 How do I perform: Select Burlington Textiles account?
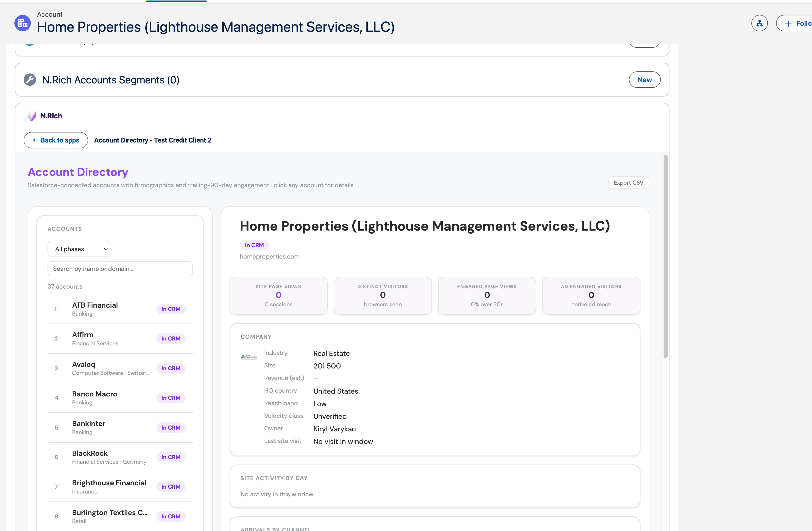point(120,516)
